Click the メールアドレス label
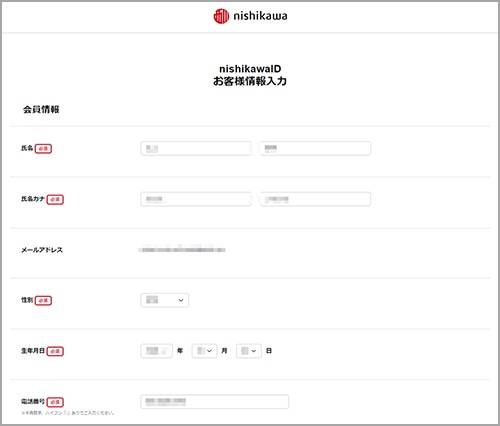This screenshot has height=426, width=500. point(42,250)
